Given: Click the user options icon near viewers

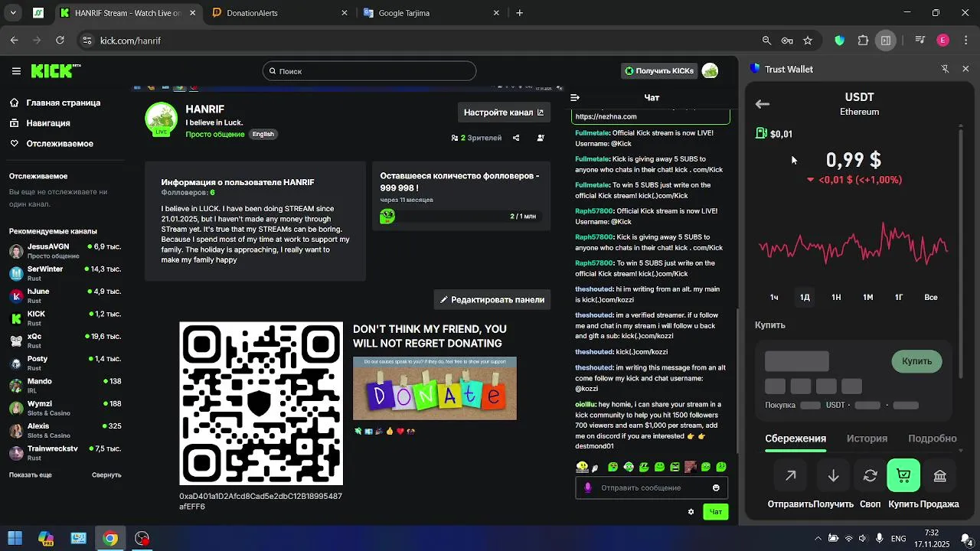Looking at the screenshot, I should 541,138.
